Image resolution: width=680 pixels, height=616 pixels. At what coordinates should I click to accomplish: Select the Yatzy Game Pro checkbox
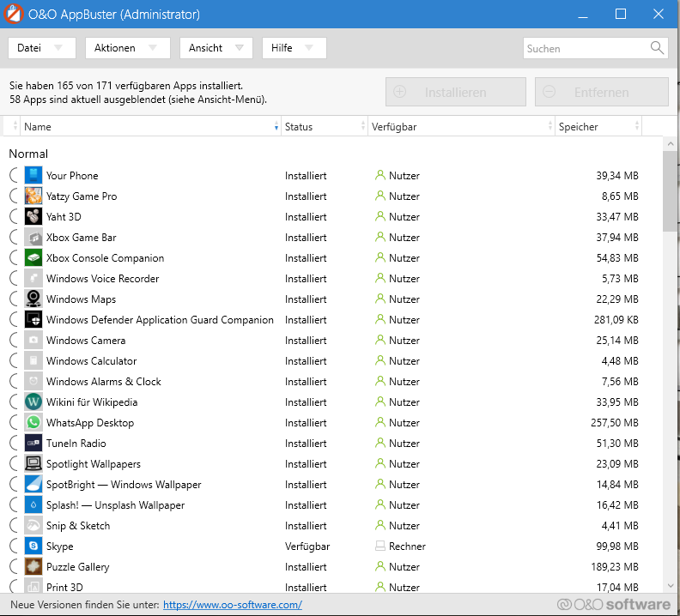pyautogui.click(x=14, y=196)
